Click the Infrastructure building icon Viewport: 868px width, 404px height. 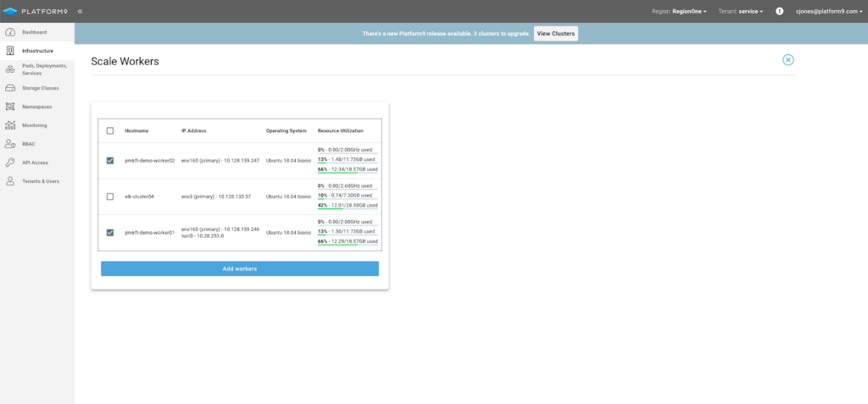tap(10, 51)
